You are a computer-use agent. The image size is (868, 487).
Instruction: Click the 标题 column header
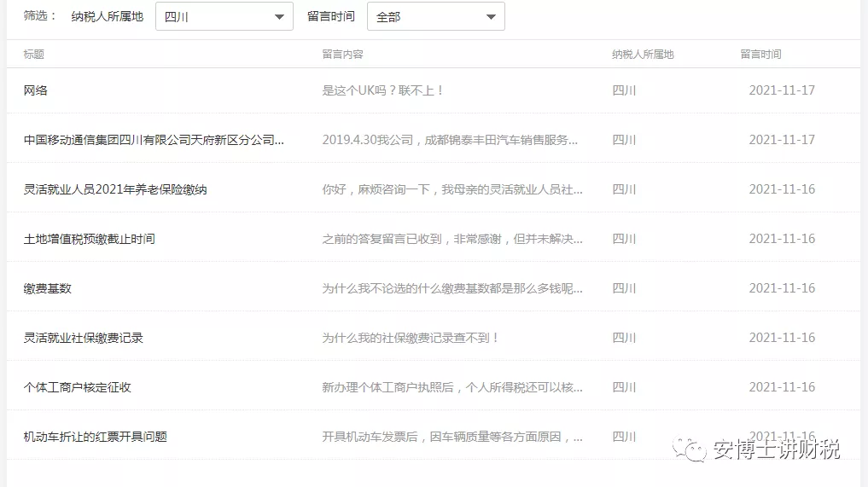coord(34,55)
